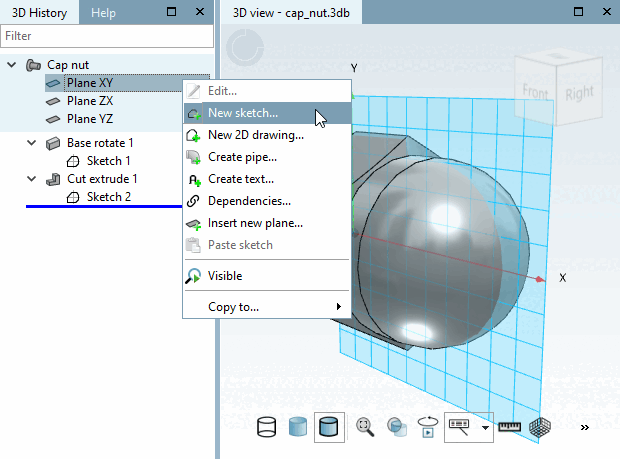Click the perspective grid cube icon

(540, 427)
